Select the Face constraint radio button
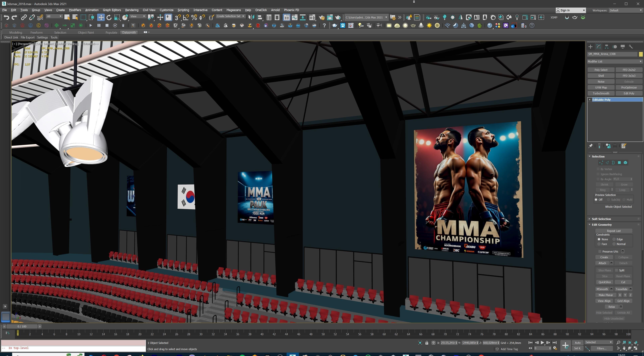 599,244
